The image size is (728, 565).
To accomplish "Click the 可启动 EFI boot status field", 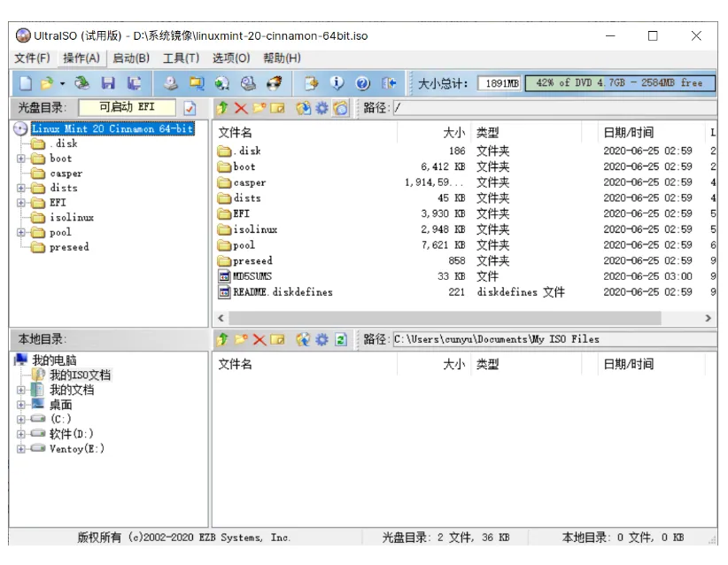I will pyautogui.click(x=128, y=108).
